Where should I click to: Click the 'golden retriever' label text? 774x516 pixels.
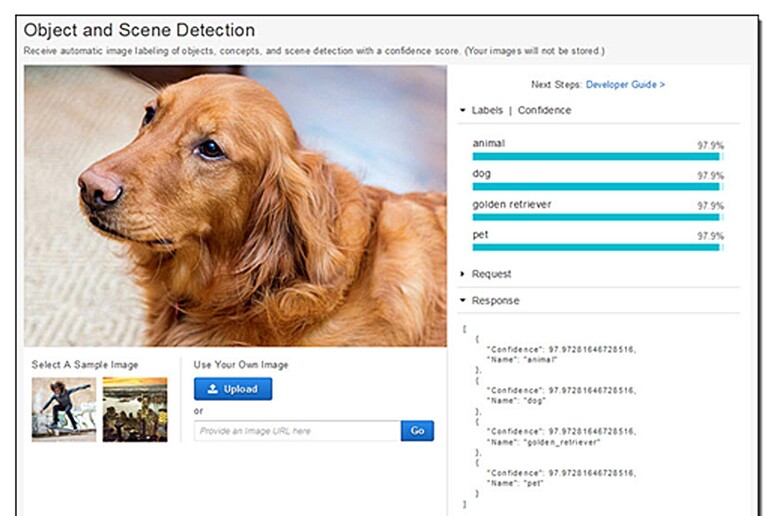point(511,204)
